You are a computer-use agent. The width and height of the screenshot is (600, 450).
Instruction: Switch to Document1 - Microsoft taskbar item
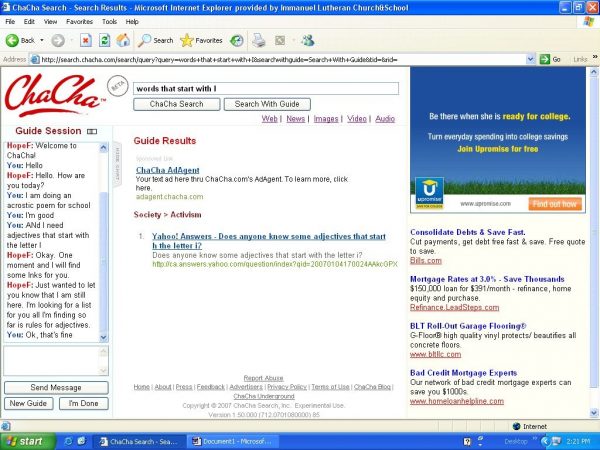232,442
